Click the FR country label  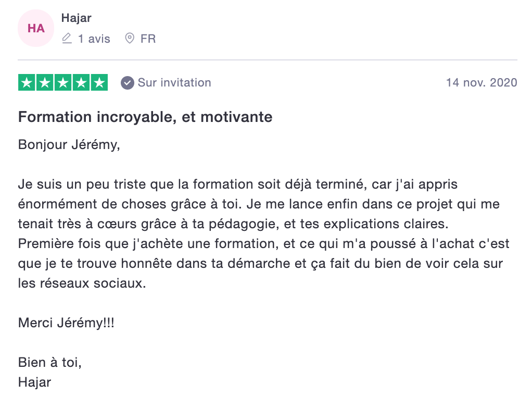tap(148, 39)
